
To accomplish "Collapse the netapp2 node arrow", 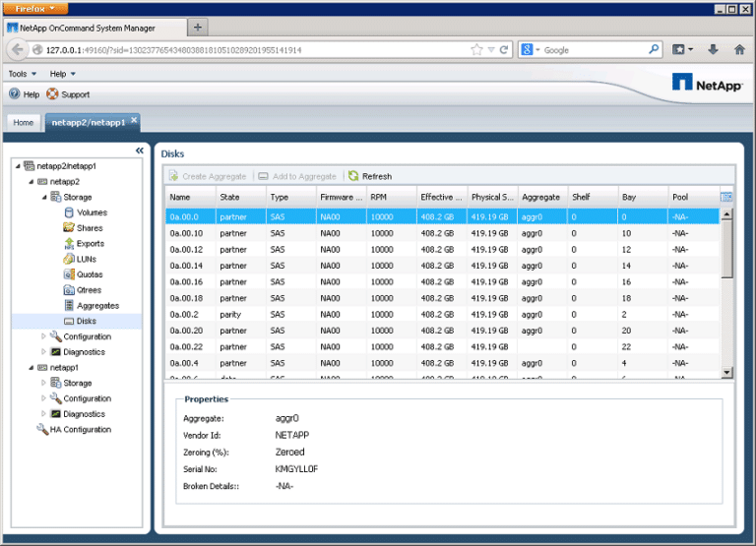I will [31, 182].
